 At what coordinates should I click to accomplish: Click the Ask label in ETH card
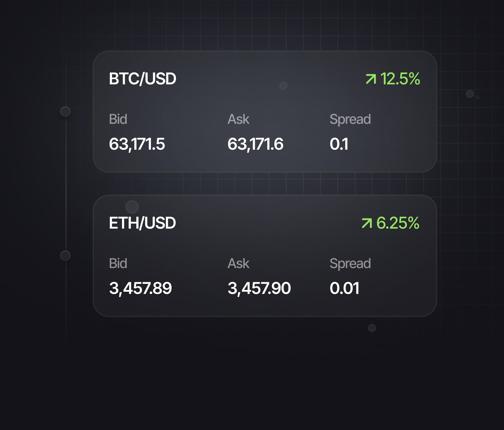click(x=238, y=263)
